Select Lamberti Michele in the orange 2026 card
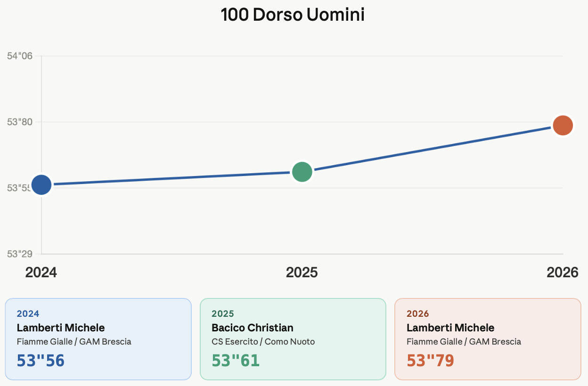The image size is (588, 386). [450, 328]
